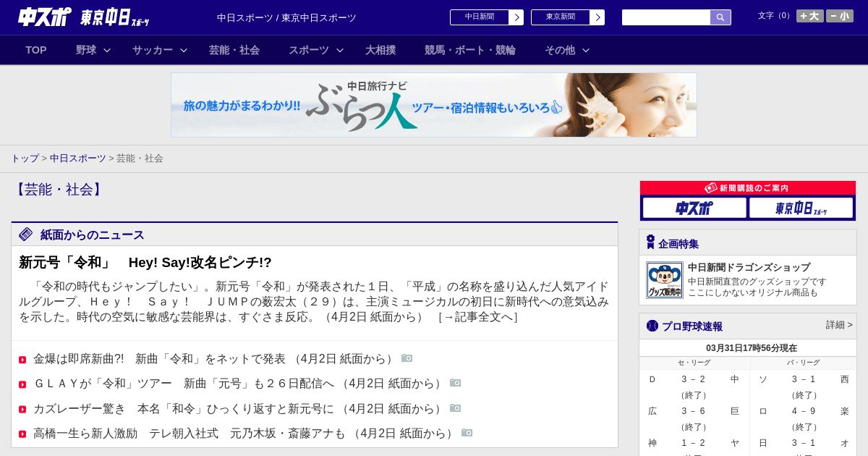The height and width of the screenshot is (456, 868).
Task: Open the 中日新聞 link button
Action: pos(479,17)
